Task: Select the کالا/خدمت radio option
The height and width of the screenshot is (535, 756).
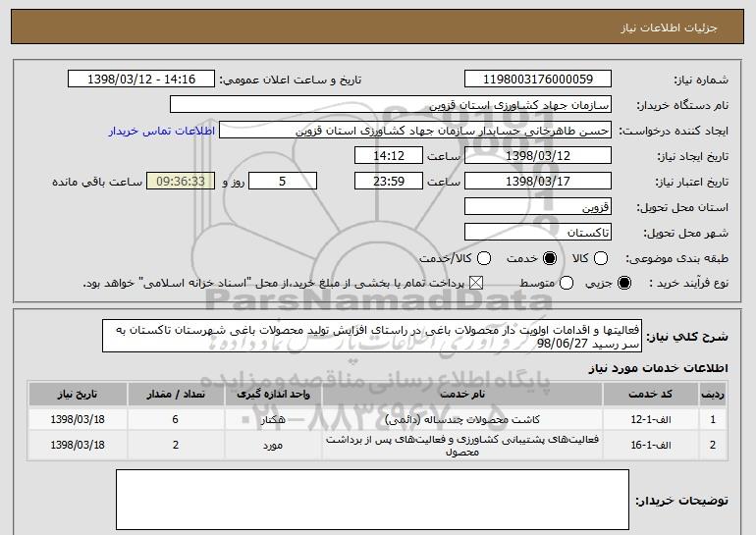Action: pyautogui.click(x=484, y=258)
